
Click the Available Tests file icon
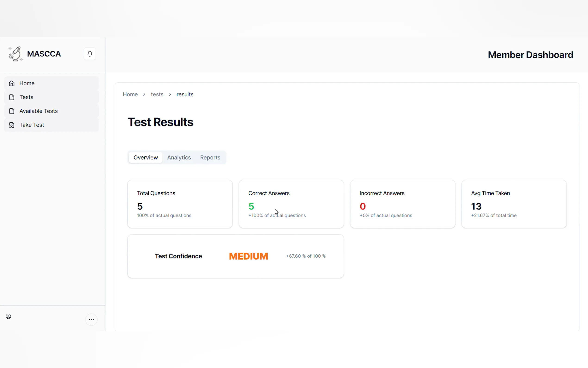coord(12,111)
